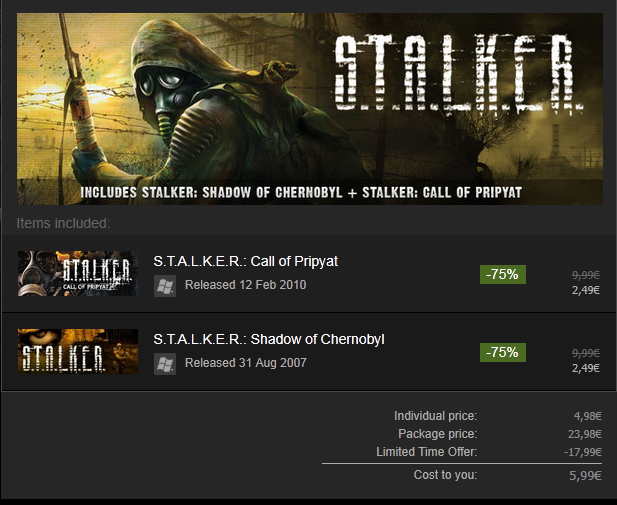Click the Package price value 23,98€
The height and width of the screenshot is (505, 617).
pyautogui.click(x=585, y=434)
